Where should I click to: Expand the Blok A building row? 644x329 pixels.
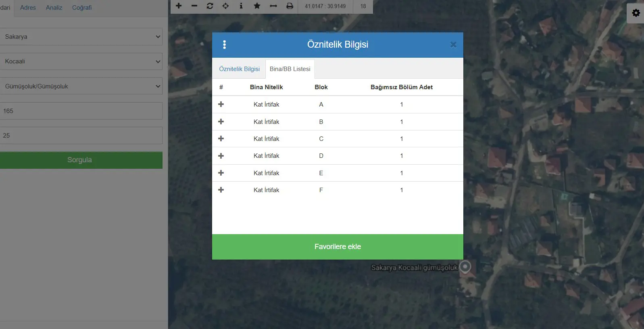pyautogui.click(x=221, y=105)
